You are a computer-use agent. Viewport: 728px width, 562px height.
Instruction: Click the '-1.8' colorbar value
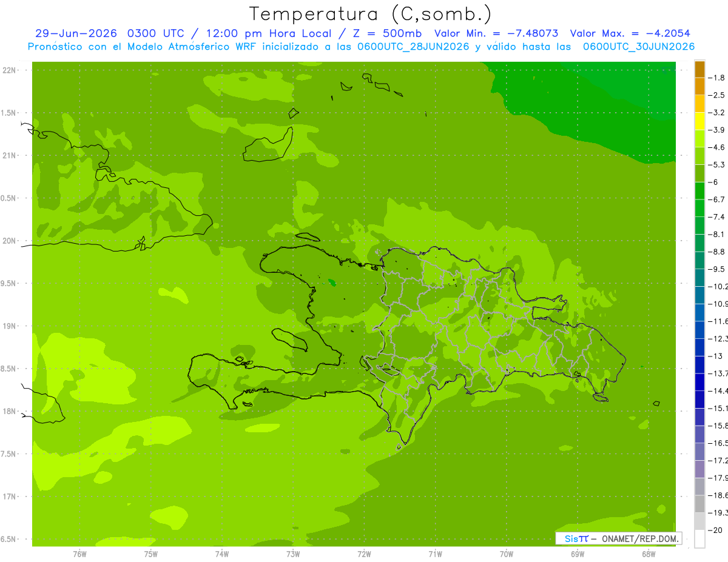717,78
